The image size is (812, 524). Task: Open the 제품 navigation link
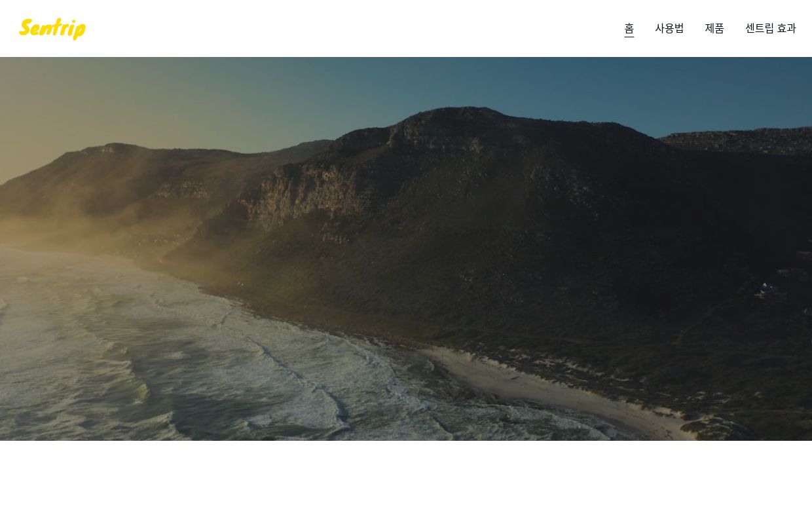pyautogui.click(x=714, y=28)
